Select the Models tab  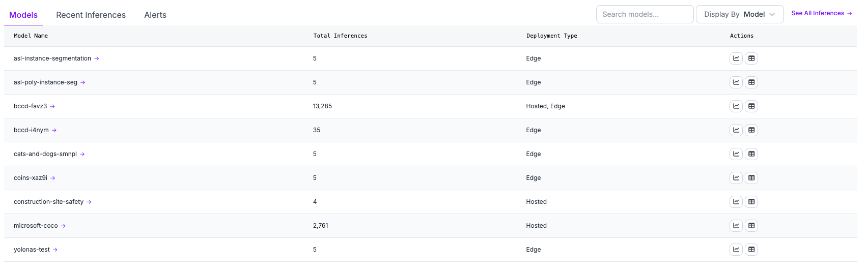[23, 15]
